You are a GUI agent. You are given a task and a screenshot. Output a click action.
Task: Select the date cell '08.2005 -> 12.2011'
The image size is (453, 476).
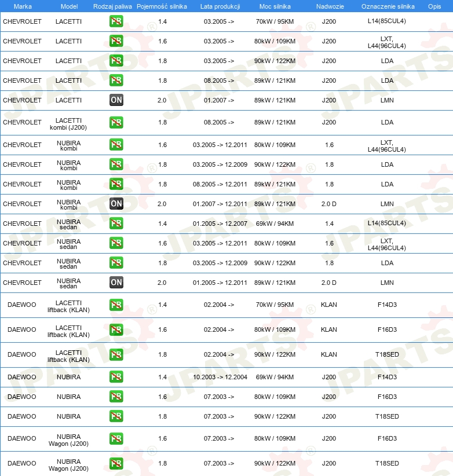[220, 184]
